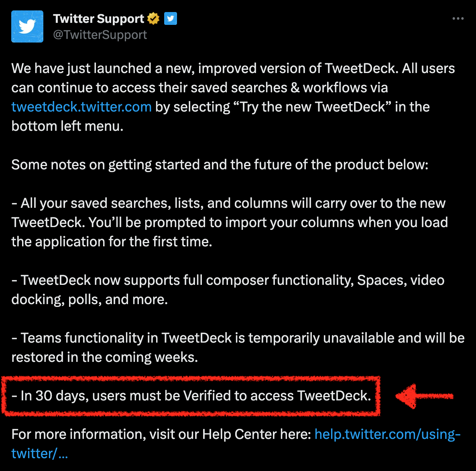Viewport: 476px width, 471px height.
Task: Open the three-dot more options menu
Action: pyautogui.click(x=458, y=18)
